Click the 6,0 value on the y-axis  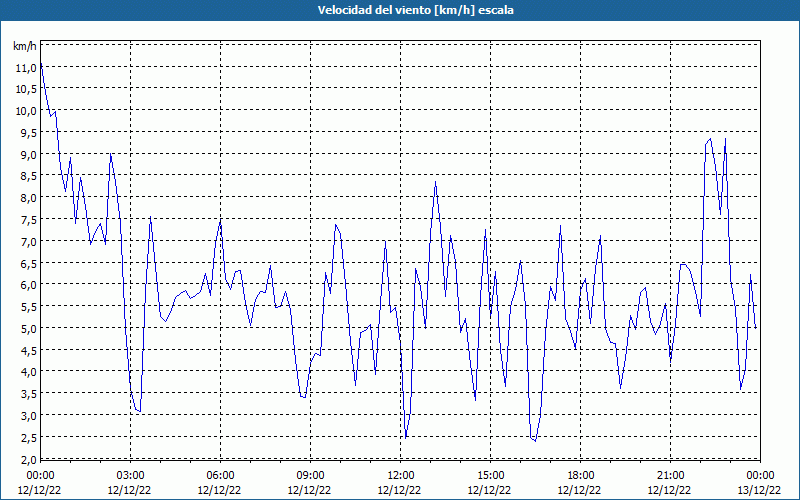[28, 285]
